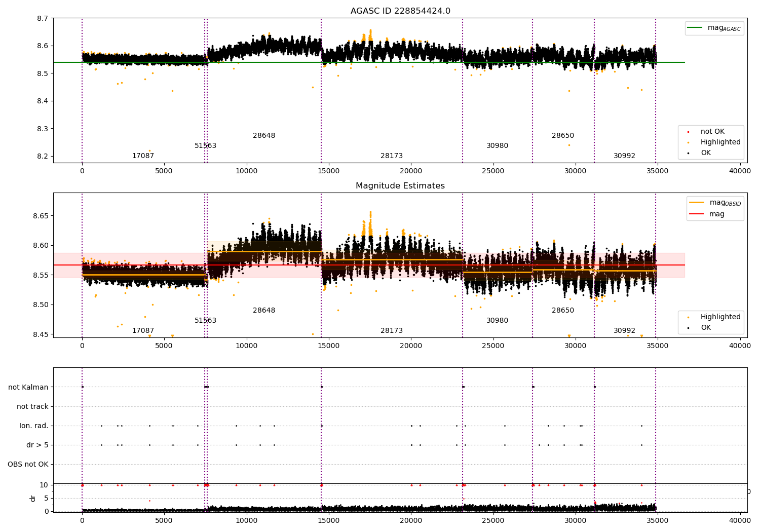Select the red 'mag' legend entry

(x=707, y=214)
